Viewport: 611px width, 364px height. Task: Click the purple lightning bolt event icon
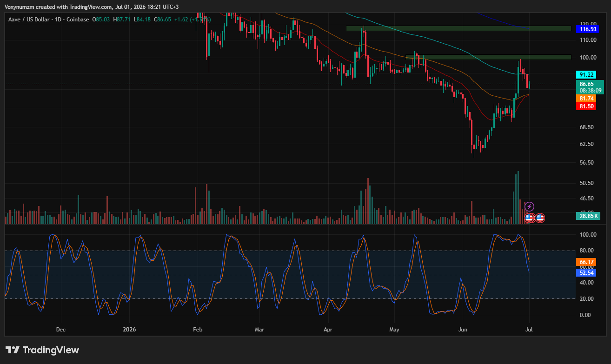click(529, 206)
